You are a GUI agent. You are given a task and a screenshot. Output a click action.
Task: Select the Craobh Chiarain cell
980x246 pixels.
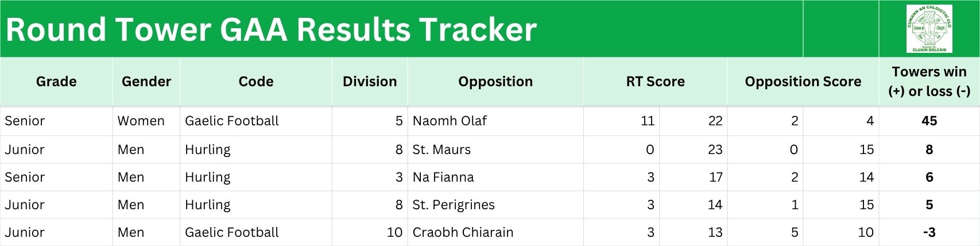(495, 233)
